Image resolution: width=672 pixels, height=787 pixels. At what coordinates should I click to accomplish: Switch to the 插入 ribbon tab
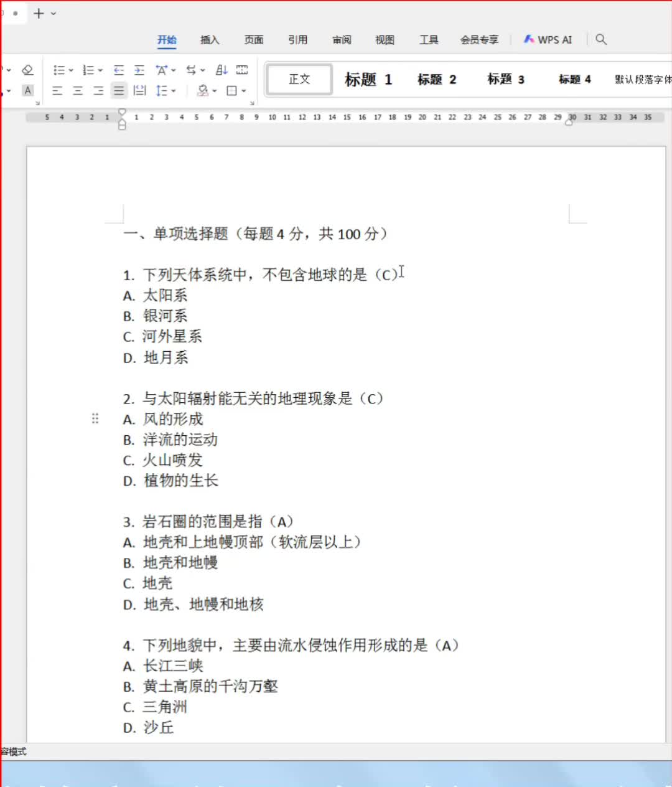point(210,39)
